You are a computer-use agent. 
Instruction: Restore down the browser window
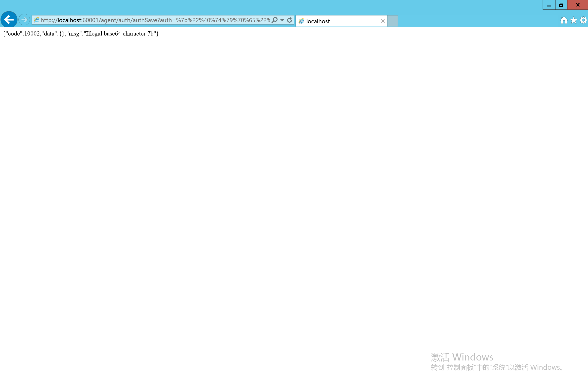point(561,5)
